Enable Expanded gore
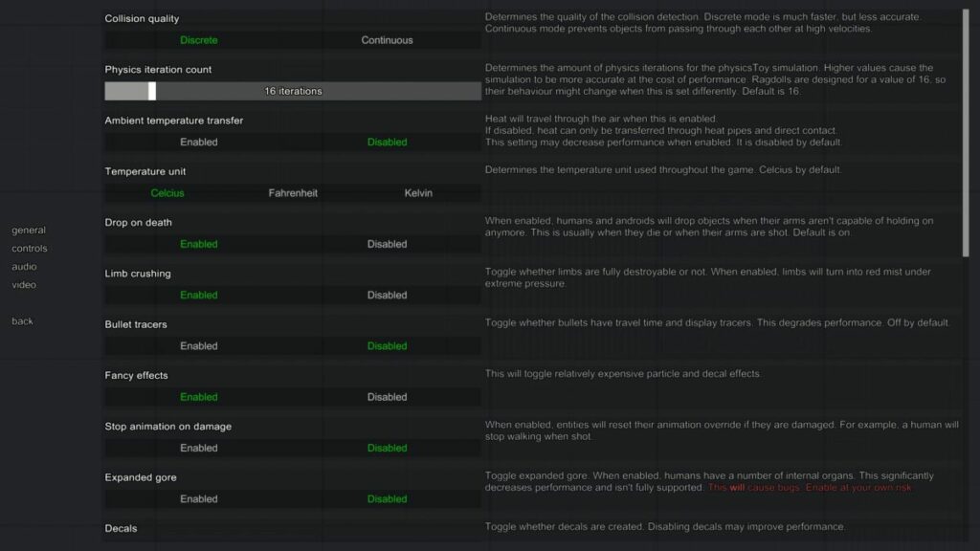The height and width of the screenshot is (551, 980). coord(199,498)
